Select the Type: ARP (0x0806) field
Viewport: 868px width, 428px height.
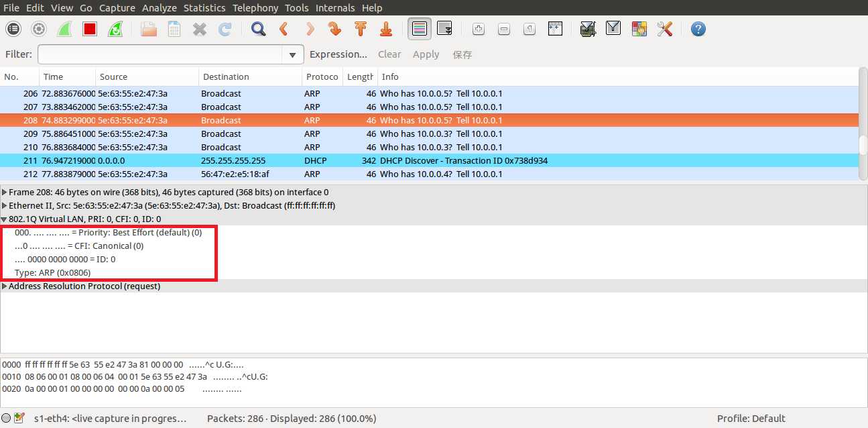coord(52,272)
